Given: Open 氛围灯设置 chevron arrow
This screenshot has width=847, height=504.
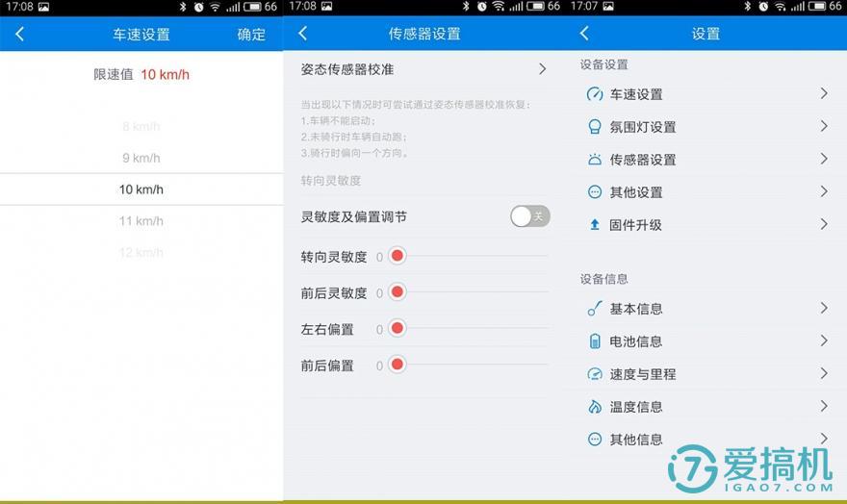Looking at the screenshot, I should click(824, 126).
